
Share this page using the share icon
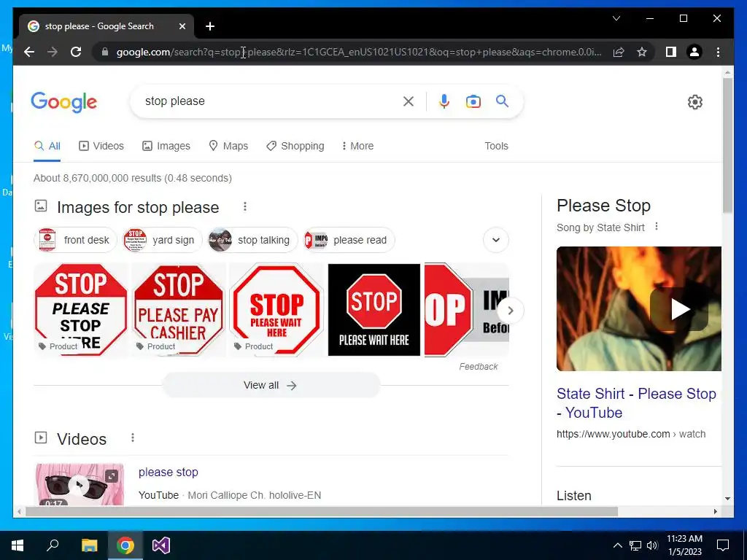pyautogui.click(x=619, y=52)
